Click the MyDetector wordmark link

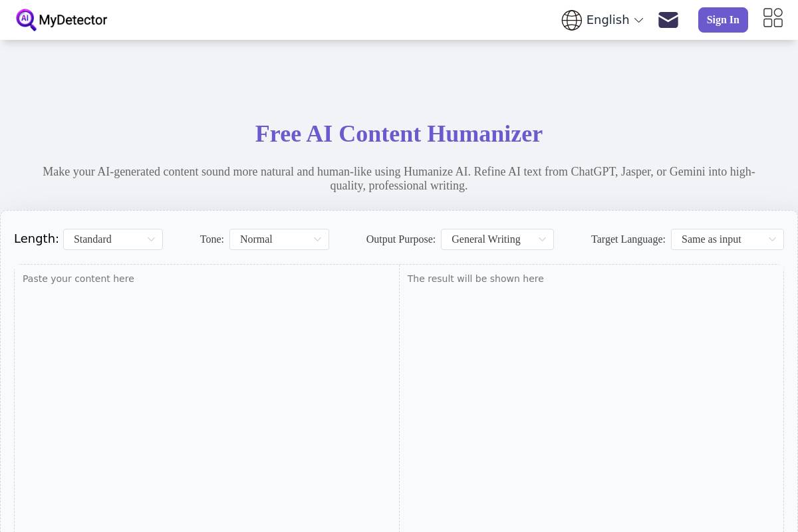point(73,20)
